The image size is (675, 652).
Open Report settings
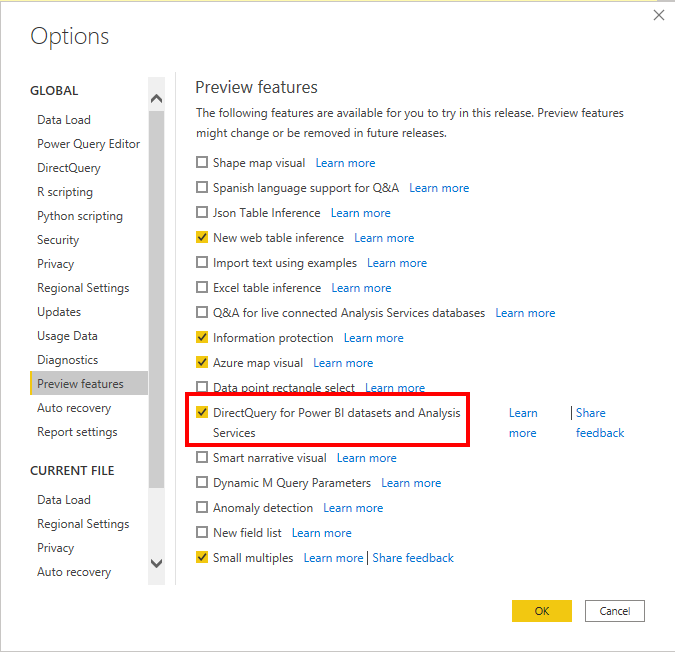(x=77, y=432)
